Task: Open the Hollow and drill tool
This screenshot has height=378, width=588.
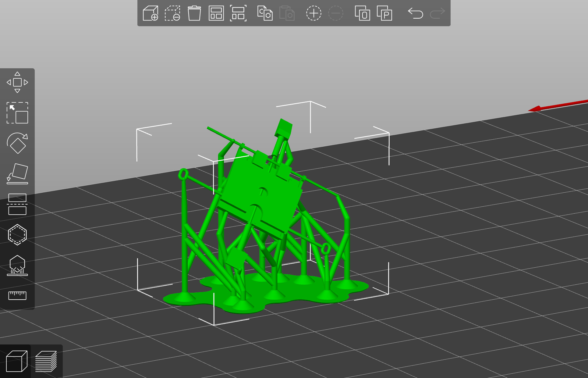Action: click(17, 235)
